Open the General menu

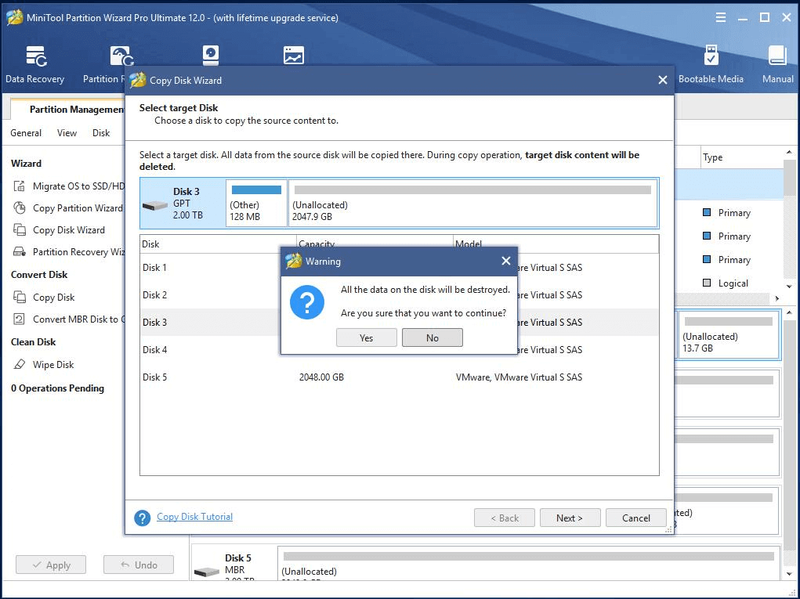click(26, 133)
